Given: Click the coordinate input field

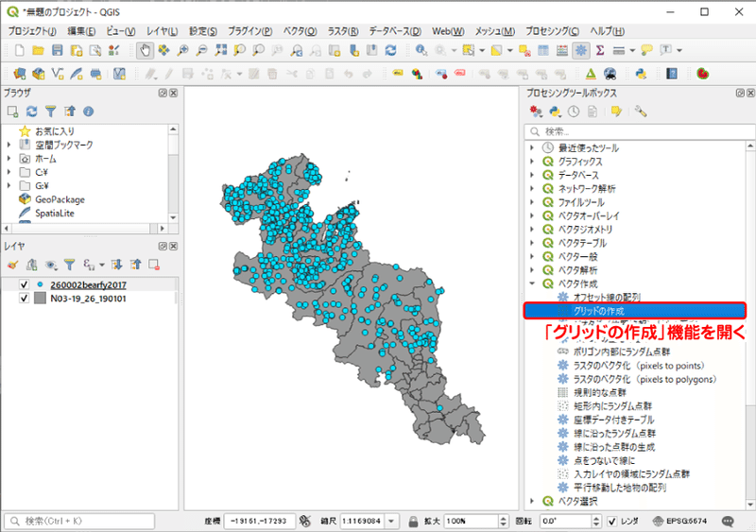Looking at the screenshot, I should coord(259,521).
